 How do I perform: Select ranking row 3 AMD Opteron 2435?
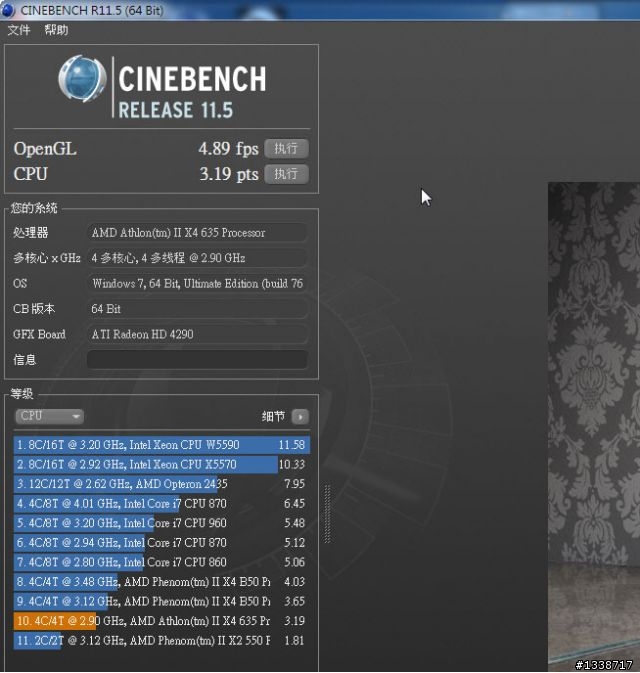(161, 484)
